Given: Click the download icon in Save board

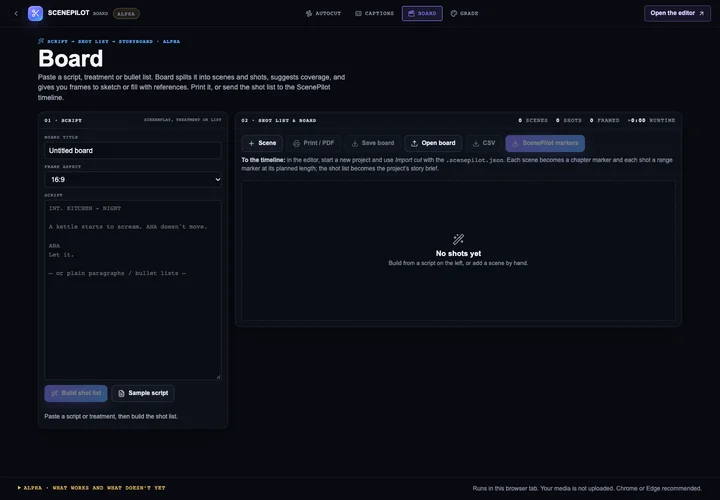Looking at the screenshot, I should [x=355, y=143].
